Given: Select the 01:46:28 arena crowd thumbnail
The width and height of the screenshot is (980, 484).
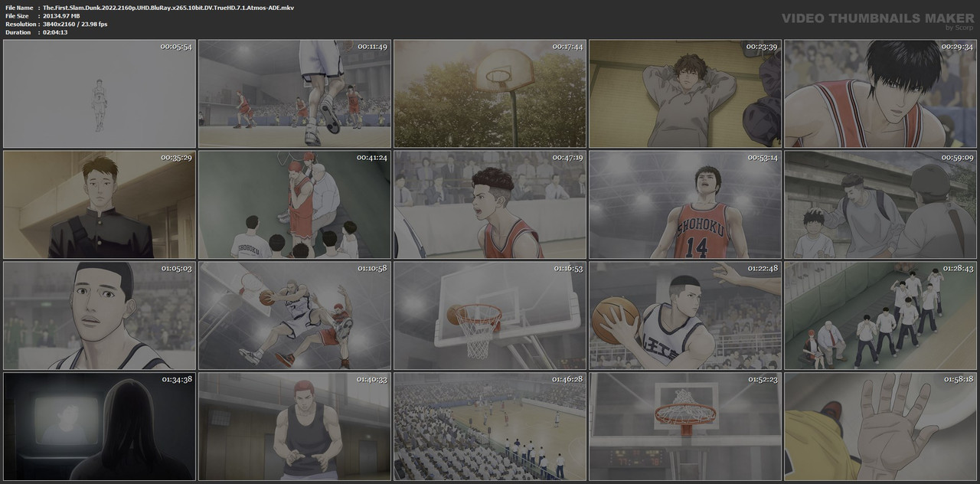Looking at the screenshot, I should [490, 427].
